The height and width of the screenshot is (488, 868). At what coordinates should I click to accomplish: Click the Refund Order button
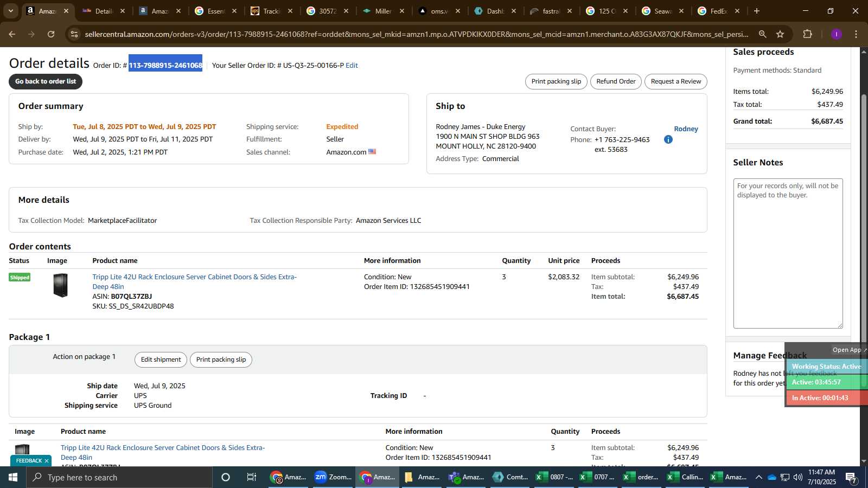point(616,81)
